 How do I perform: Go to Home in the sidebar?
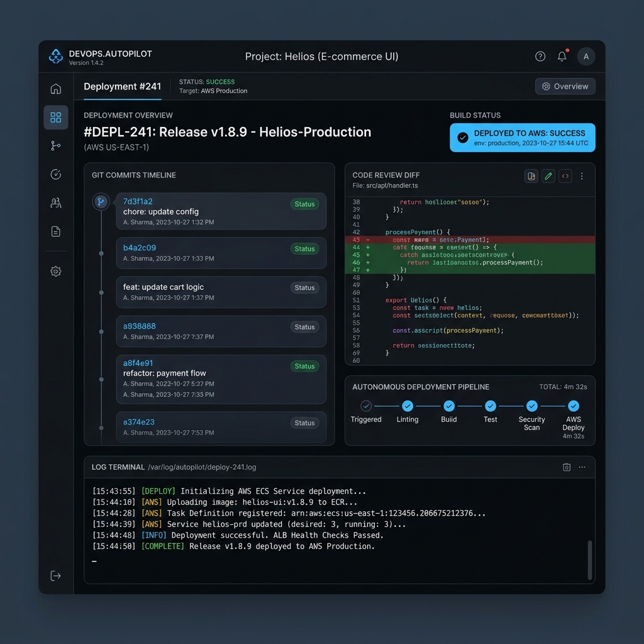(56, 89)
